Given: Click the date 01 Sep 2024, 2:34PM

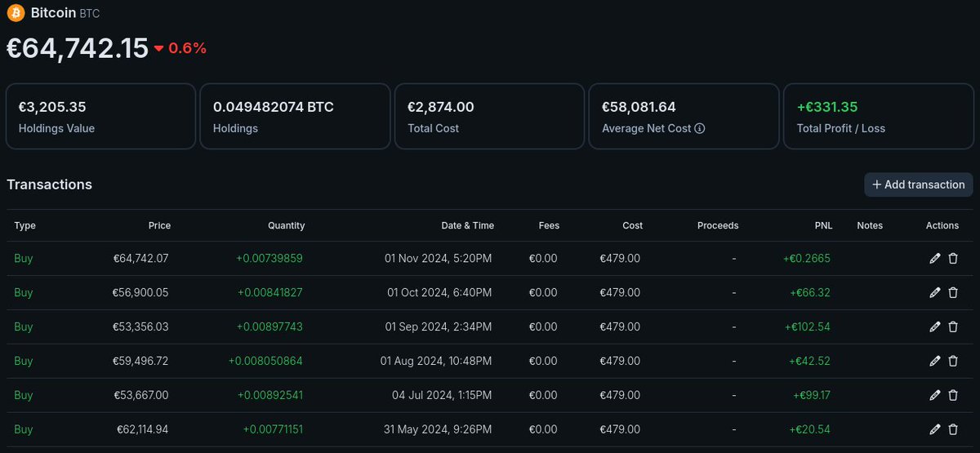Looking at the screenshot, I should (x=439, y=327).
